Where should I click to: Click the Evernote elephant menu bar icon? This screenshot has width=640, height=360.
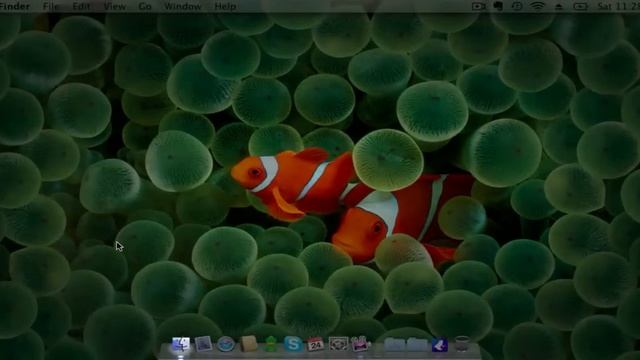(498, 6)
